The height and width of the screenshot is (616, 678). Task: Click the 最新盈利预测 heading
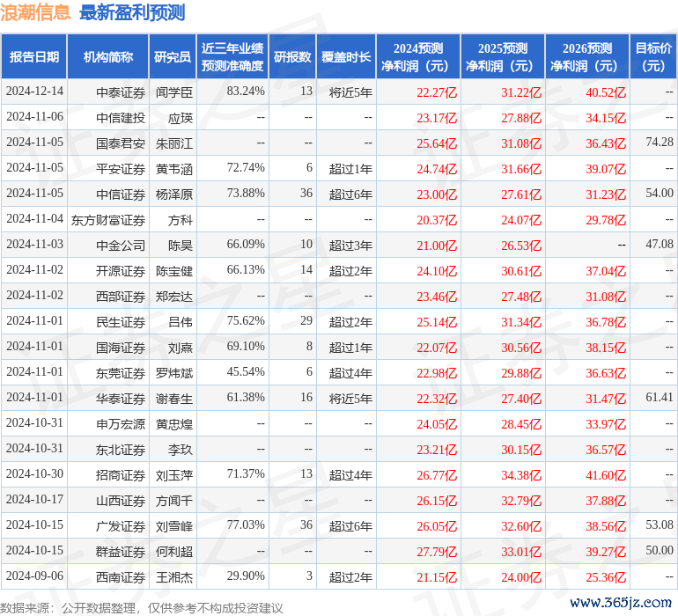tap(132, 12)
